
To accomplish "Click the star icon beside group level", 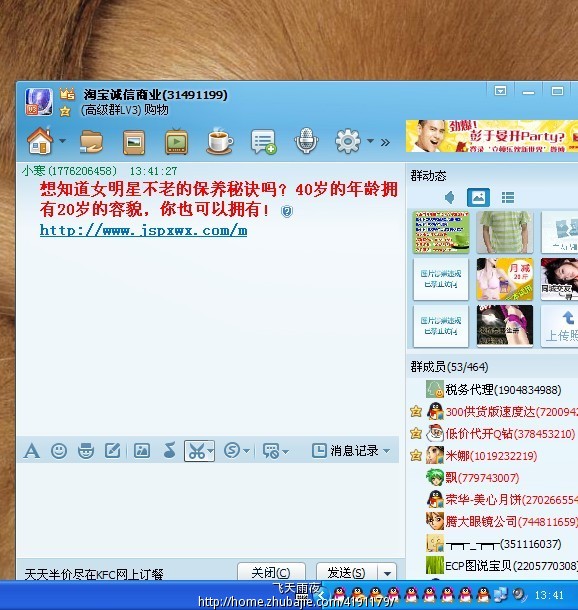I will (65, 112).
